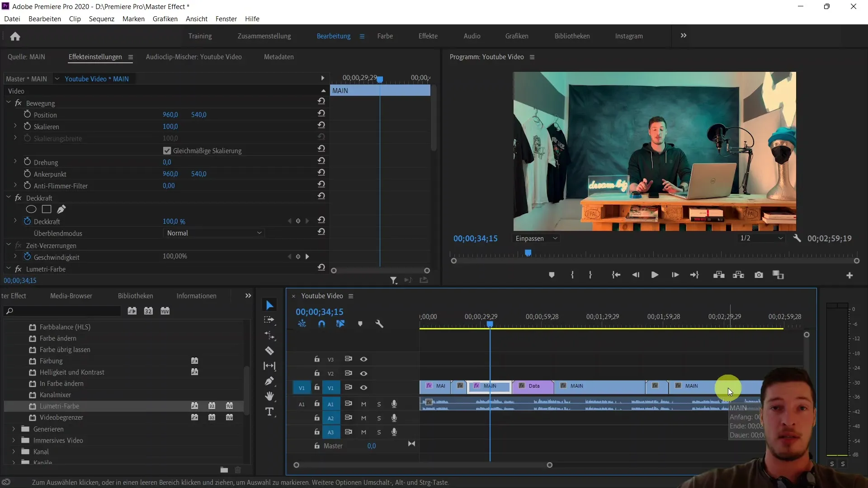868x488 pixels.
Task: Toggle V3 track output eye
Action: [x=363, y=359]
